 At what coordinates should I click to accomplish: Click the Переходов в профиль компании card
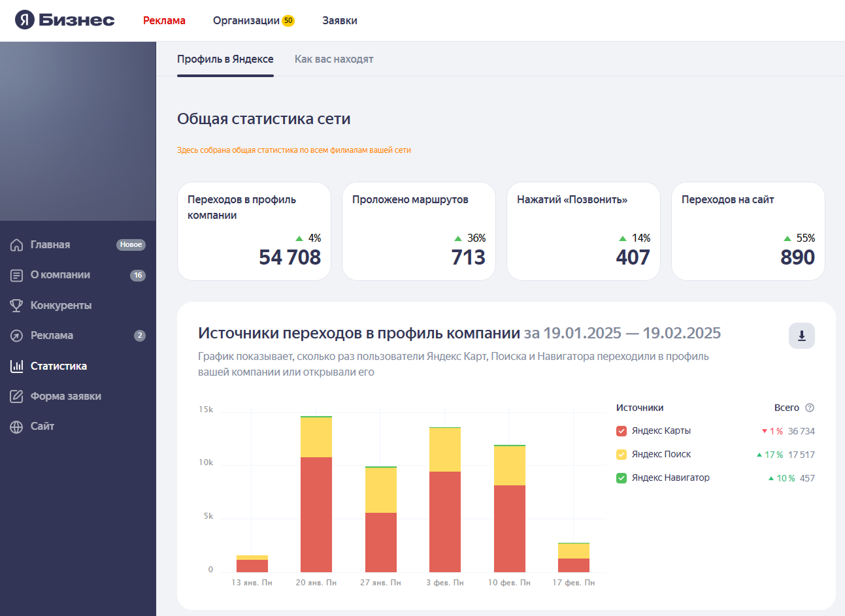click(x=254, y=231)
